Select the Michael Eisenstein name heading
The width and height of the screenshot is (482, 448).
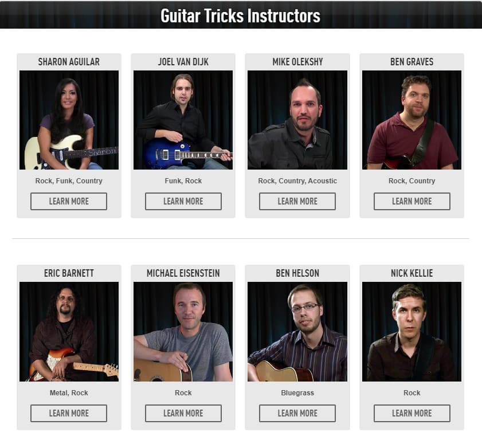(183, 273)
